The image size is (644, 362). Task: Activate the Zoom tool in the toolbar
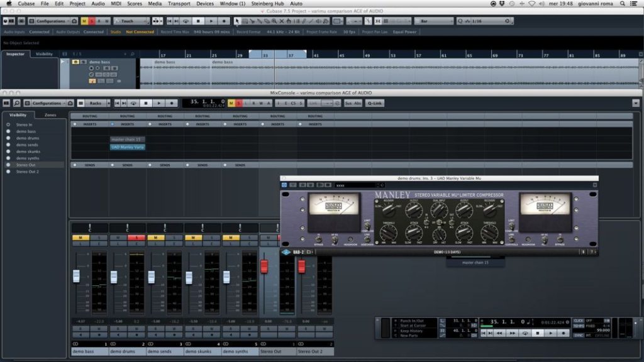pos(274,23)
